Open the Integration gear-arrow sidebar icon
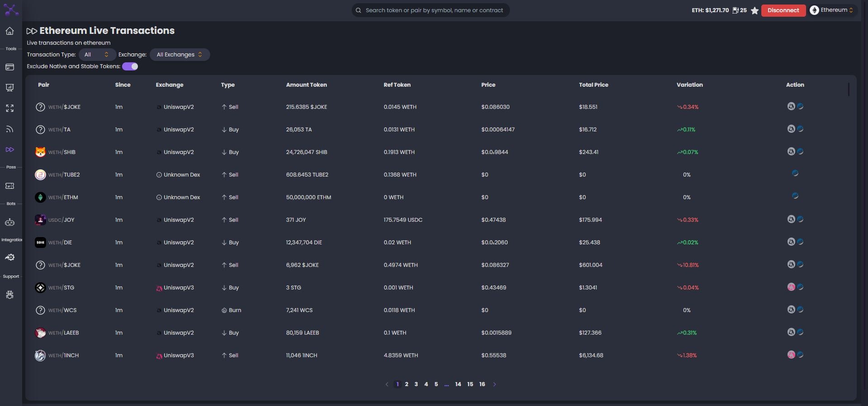Image resolution: width=868 pixels, height=406 pixels. 9,257
